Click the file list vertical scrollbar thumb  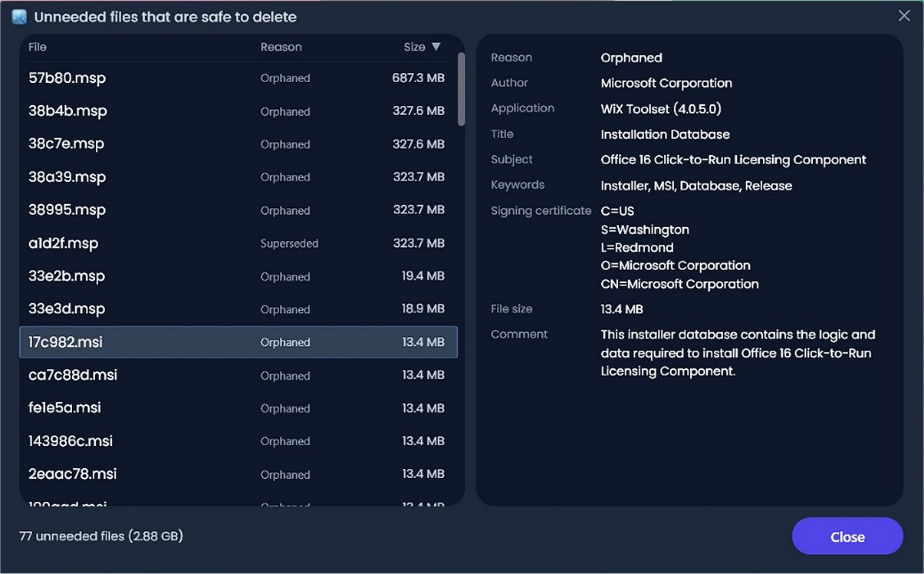tap(461, 89)
